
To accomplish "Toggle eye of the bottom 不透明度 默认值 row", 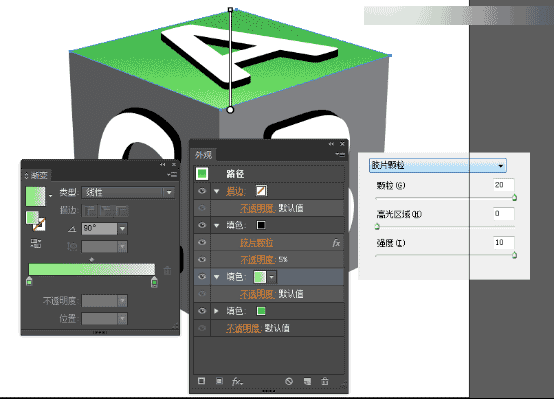I will (202, 328).
